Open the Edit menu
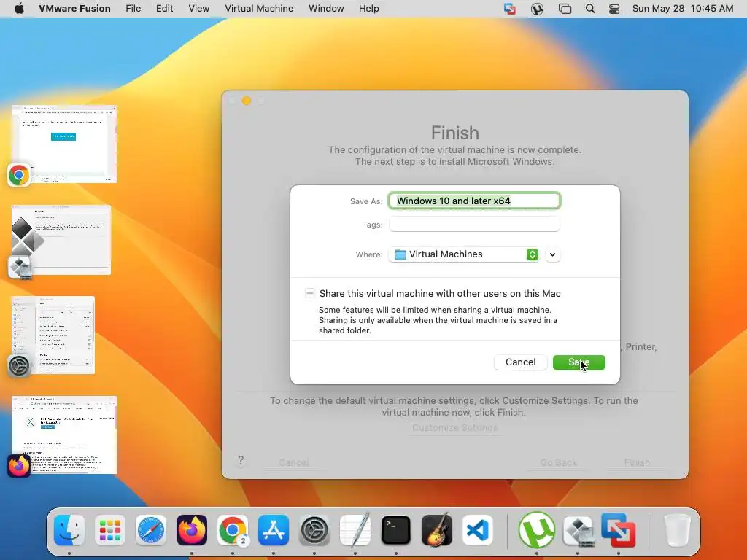Screen dimensions: 747x560 [164, 9]
